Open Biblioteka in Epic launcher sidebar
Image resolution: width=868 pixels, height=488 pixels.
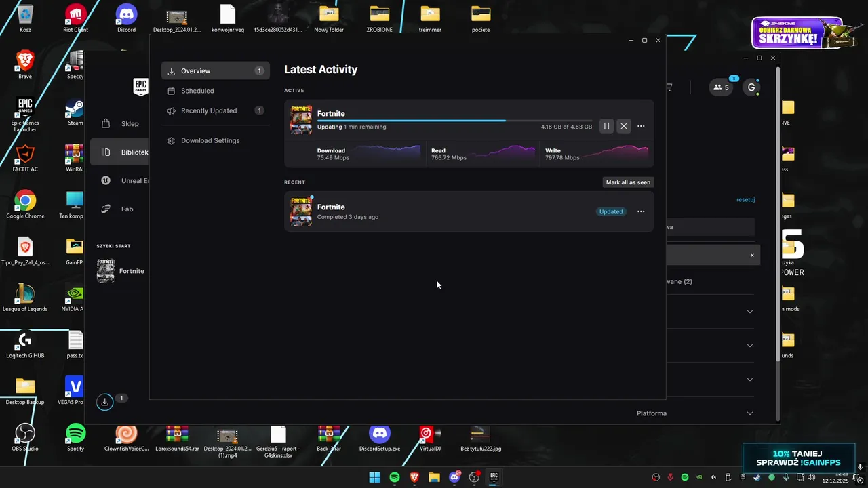point(121,152)
